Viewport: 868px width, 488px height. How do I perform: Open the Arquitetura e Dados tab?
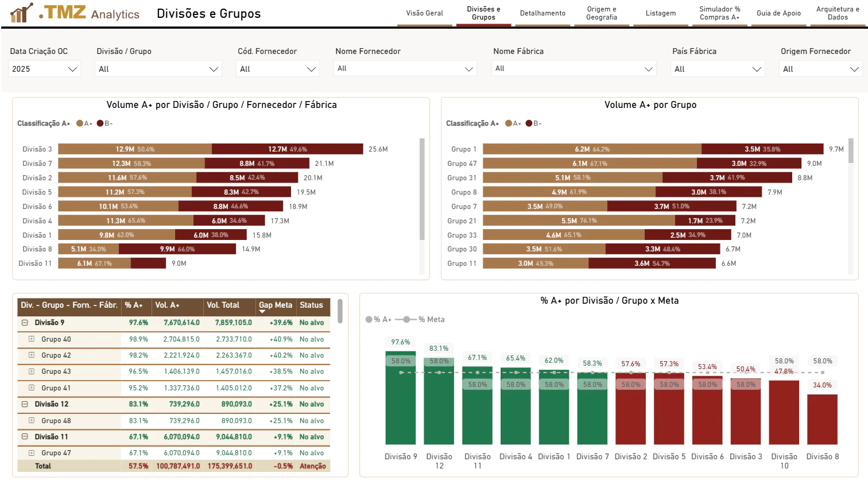(838, 13)
